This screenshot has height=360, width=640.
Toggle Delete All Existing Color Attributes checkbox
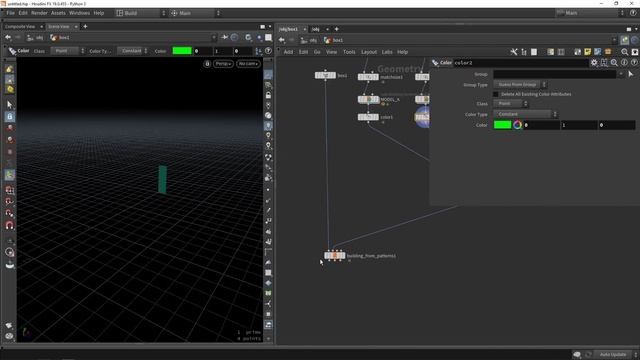[x=496, y=94]
